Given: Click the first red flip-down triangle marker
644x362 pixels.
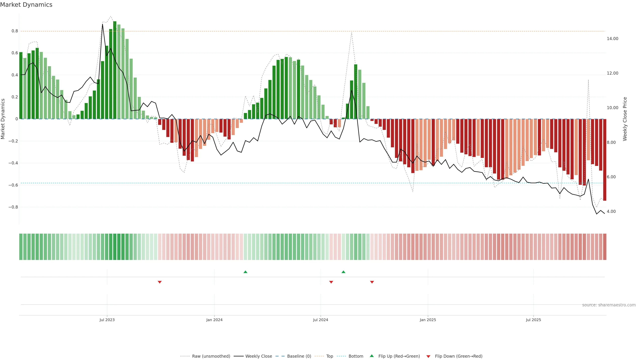Looking at the screenshot, I should tap(159, 282).
